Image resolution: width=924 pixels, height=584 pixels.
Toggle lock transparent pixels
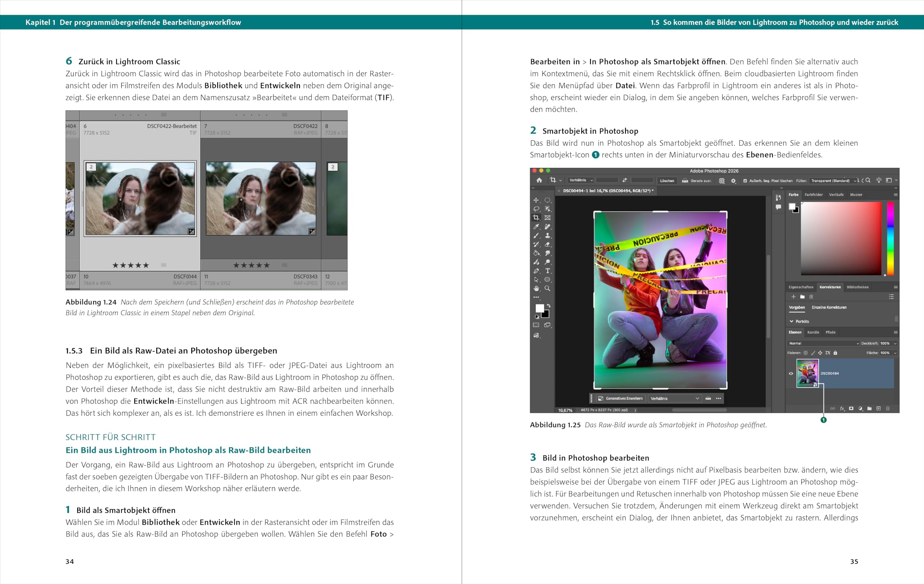point(806,353)
